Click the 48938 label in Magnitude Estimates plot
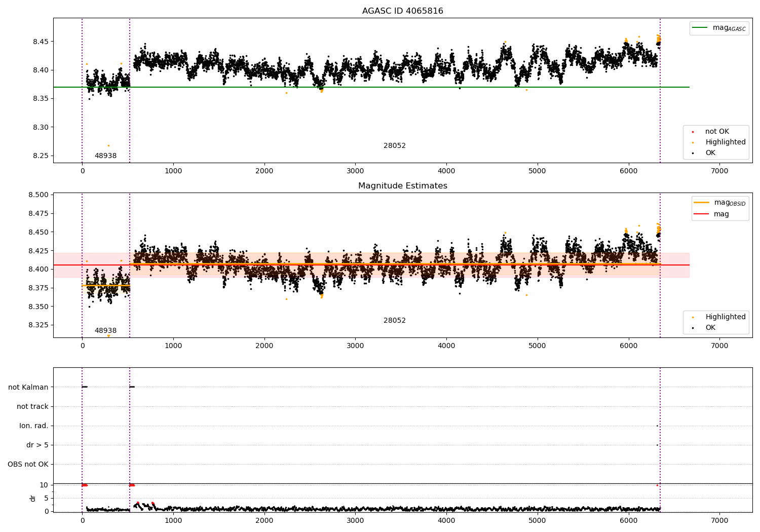The height and width of the screenshot is (532, 760). (105, 330)
